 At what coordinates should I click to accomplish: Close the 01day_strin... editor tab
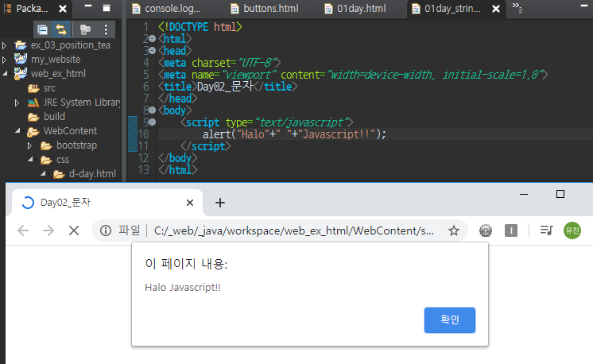point(496,9)
